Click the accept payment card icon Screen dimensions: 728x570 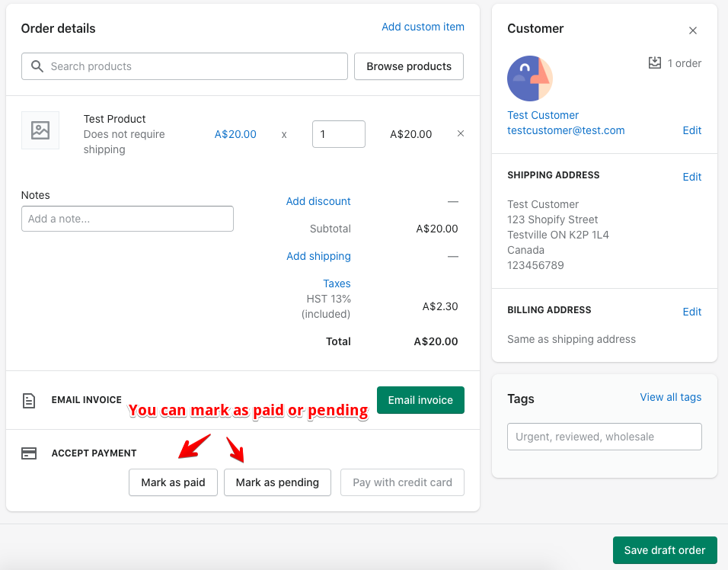click(x=29, y=453)
